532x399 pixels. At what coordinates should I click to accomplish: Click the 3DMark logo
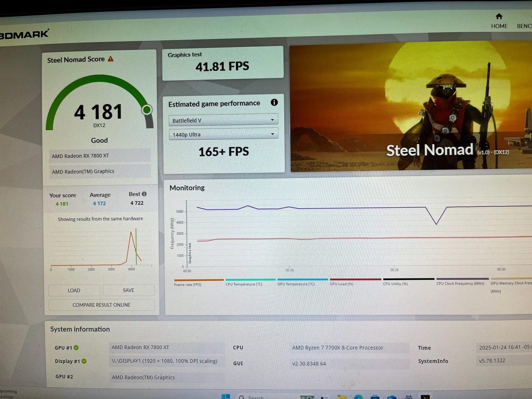24,35
